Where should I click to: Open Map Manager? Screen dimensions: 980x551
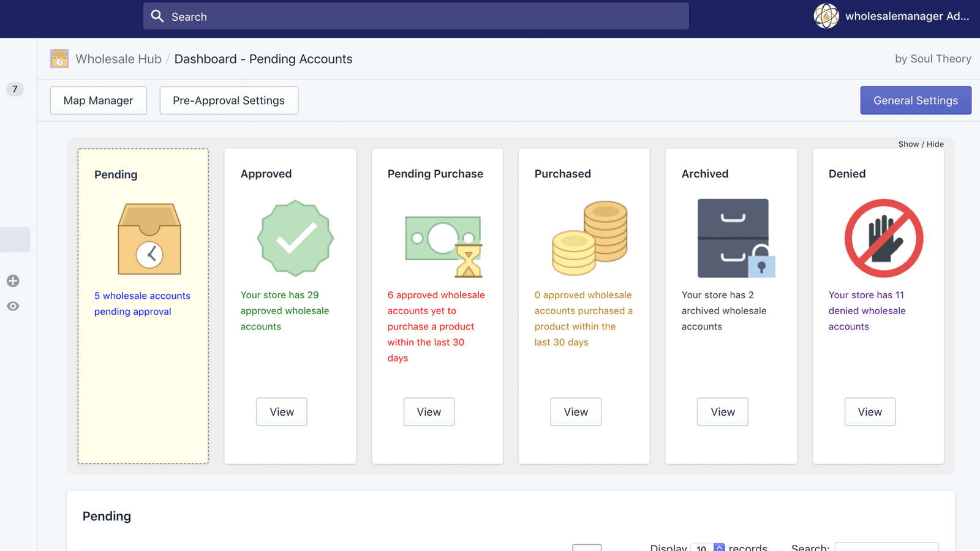pos(98,100)
